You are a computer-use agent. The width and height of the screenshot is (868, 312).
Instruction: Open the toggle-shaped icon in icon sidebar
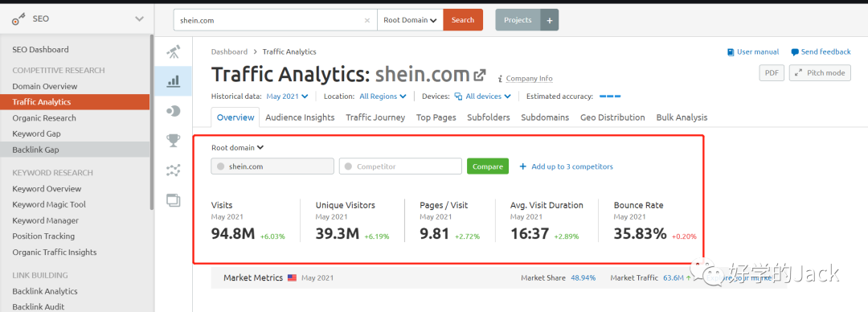[x=174, y=112]
